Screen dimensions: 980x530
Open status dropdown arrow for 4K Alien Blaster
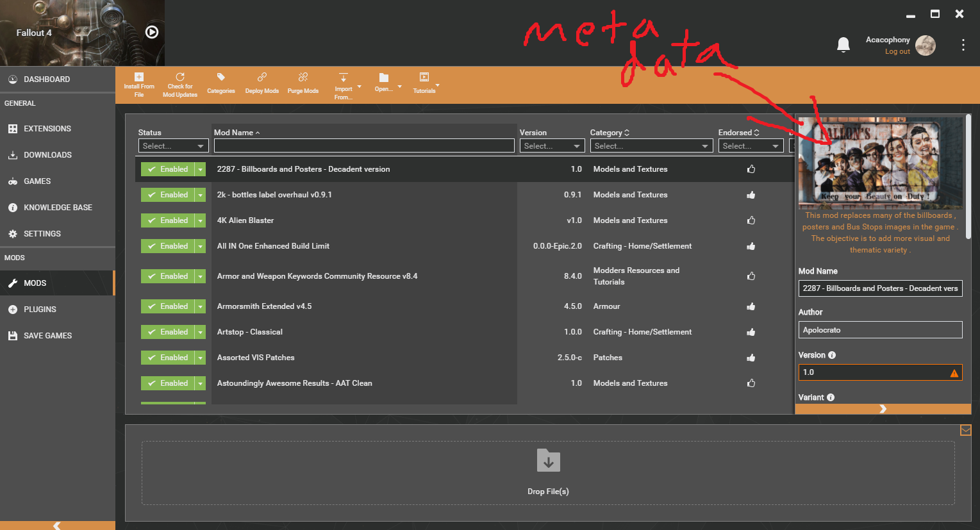[201, 220]
